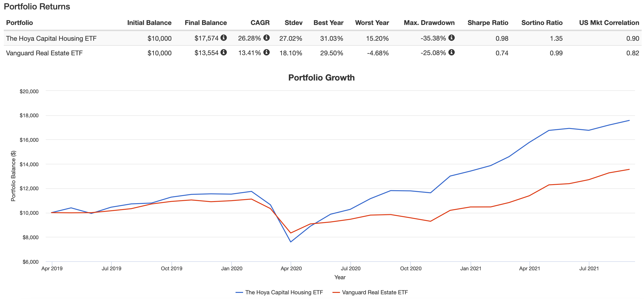Click the Jan 2021 x-axis label
This screenshot has height=299, width=644.
click(x=471, y=269)
